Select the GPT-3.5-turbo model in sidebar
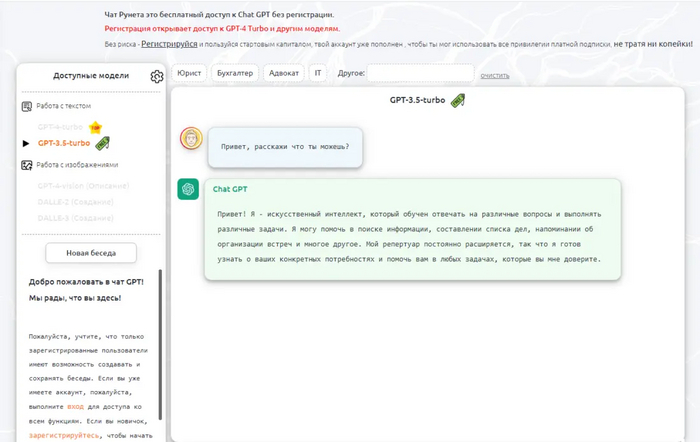The width and height of the screenshot is (700, 442). [64, 143]
